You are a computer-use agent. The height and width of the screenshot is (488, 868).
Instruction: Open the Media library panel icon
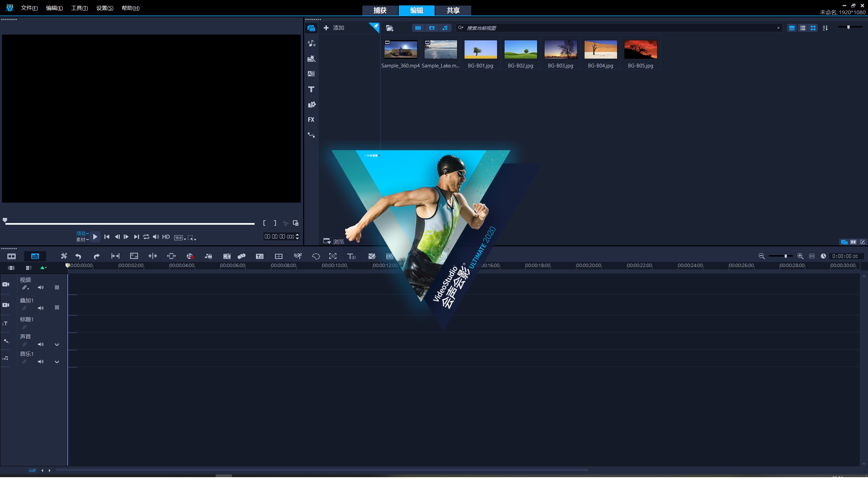coord(311,28)
